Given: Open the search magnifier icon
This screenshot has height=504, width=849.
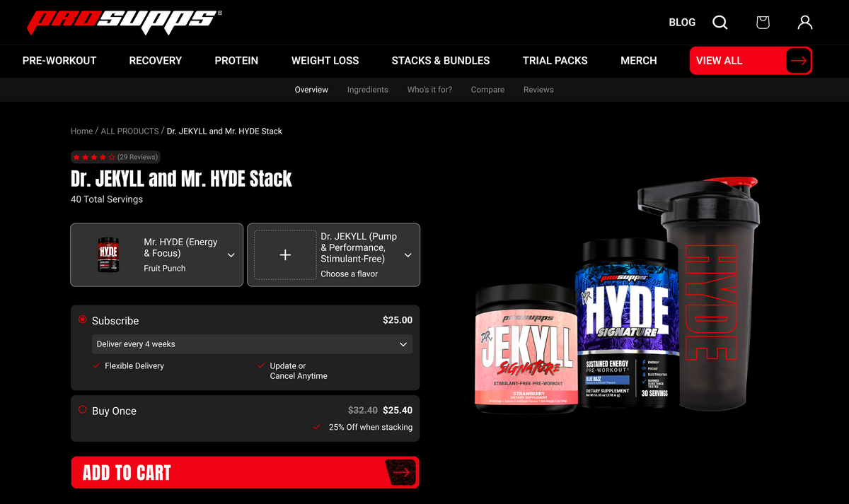Looking at the screenshot, I should (x=720, y=23).
